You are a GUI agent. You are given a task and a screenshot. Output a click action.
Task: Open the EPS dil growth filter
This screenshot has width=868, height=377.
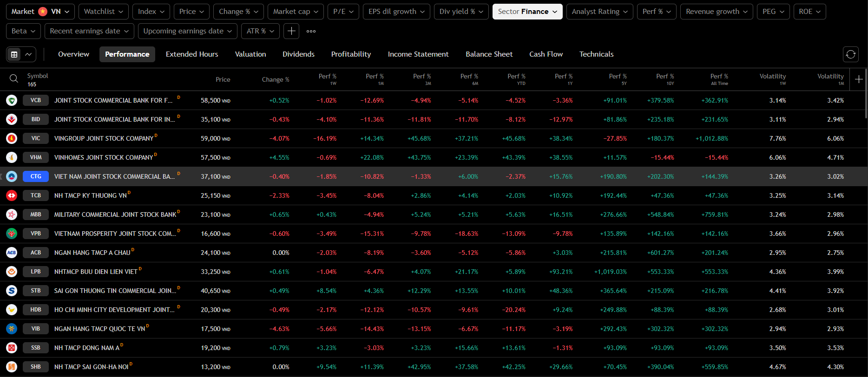pos(396,12)
